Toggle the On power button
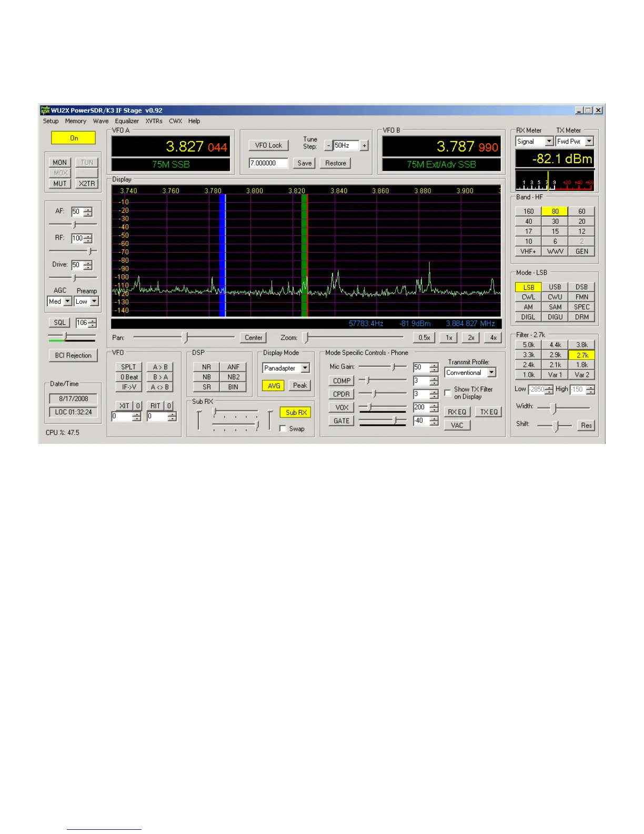 pos(74,138)
